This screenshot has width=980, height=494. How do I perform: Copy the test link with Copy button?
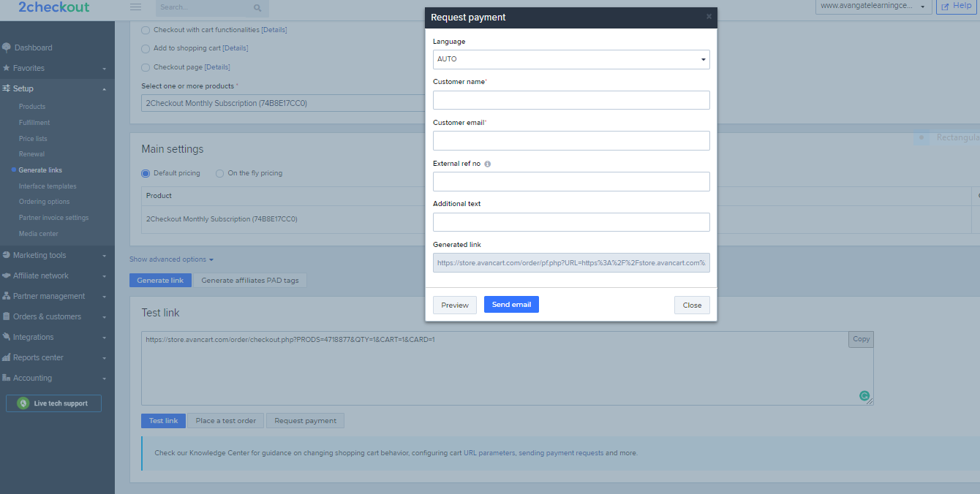pyautogui.click(x=861, y=339)
